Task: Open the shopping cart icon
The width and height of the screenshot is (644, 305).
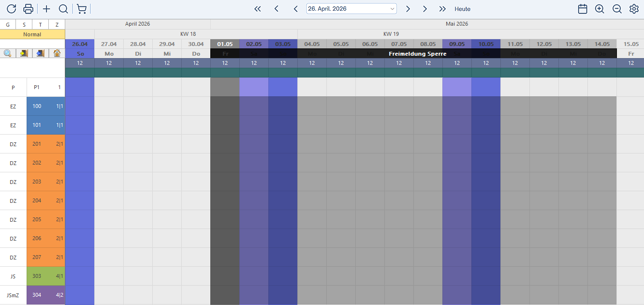Action: [x=82, y=9]
